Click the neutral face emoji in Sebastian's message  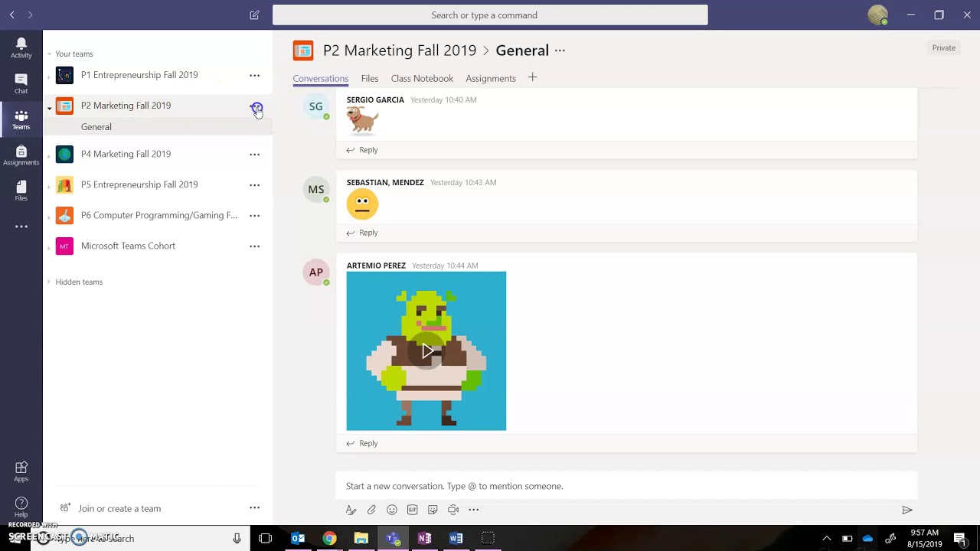tap(362, 204)
